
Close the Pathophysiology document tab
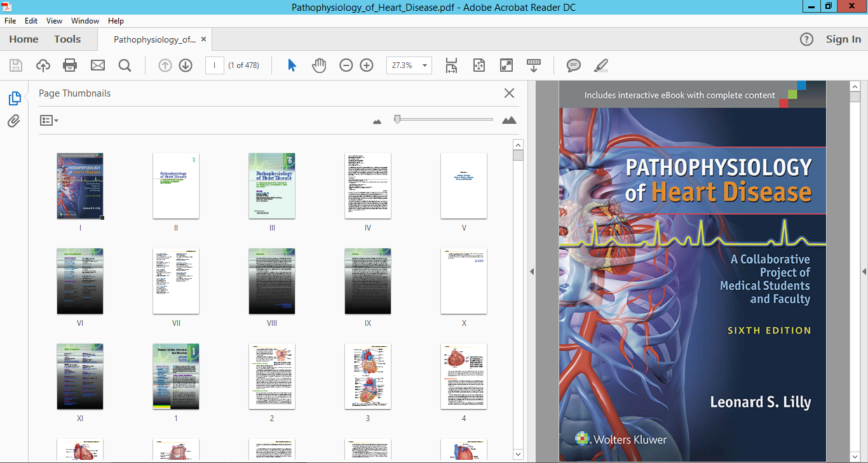click(203, 39)
